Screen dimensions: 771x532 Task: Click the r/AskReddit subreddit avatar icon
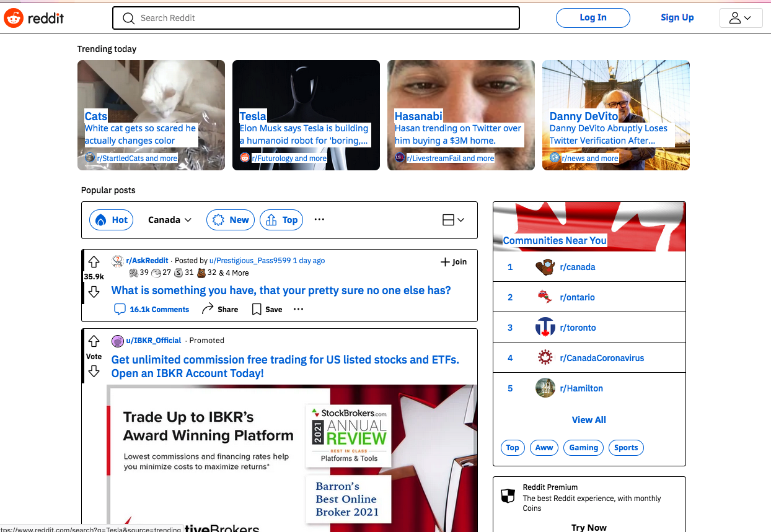[117, 261]
